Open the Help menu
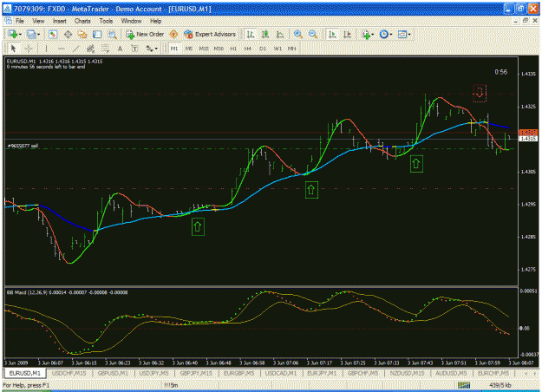This screenshot has height=392, width=542. tap(155, 21)
